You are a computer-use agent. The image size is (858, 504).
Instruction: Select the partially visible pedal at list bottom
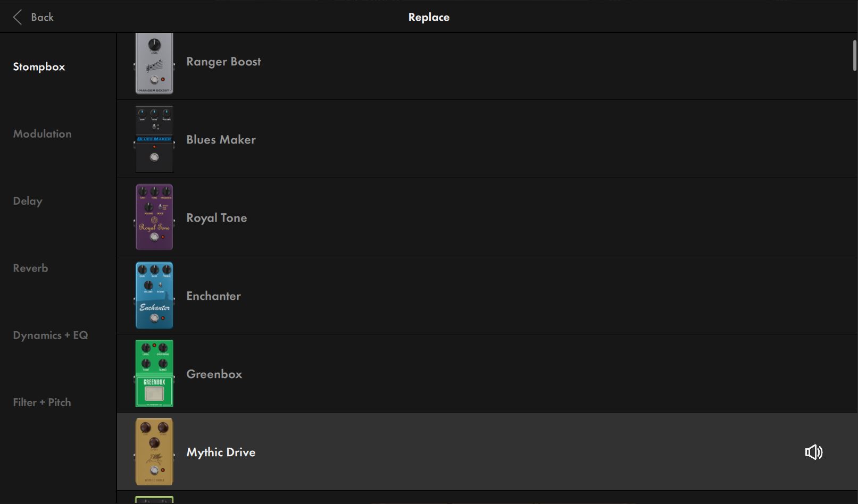[154, 500]
